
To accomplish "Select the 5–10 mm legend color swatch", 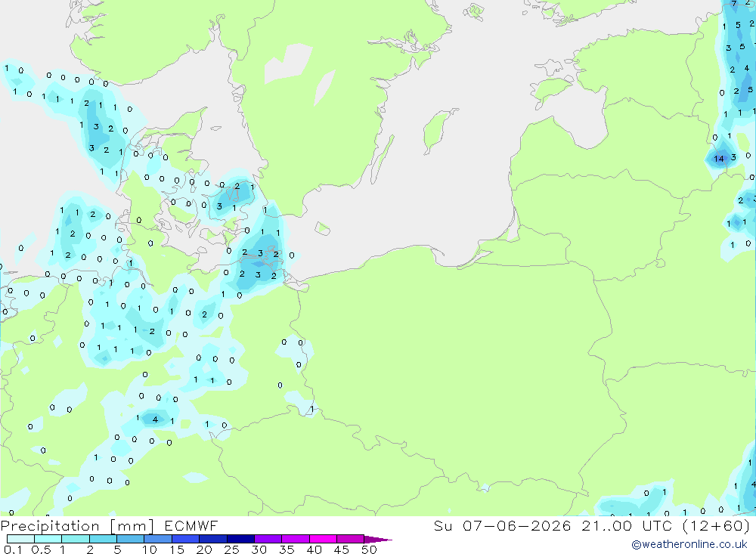I will [x=131, y=539].
